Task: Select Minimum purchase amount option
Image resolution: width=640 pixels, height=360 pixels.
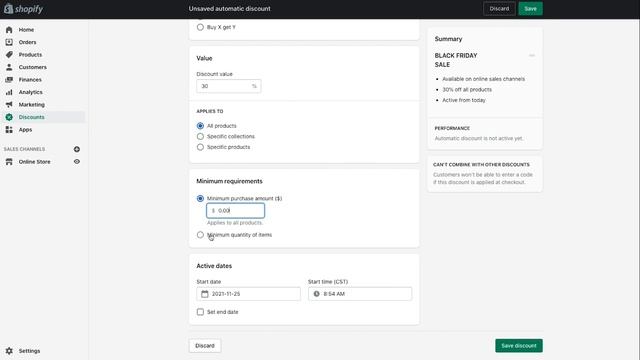Action: (200, 198)
